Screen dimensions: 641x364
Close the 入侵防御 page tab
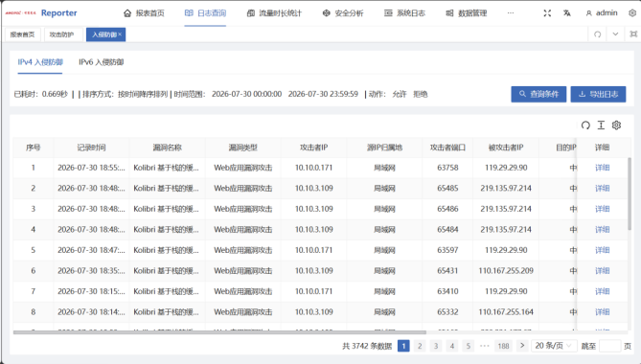click(x=120, y=34)
